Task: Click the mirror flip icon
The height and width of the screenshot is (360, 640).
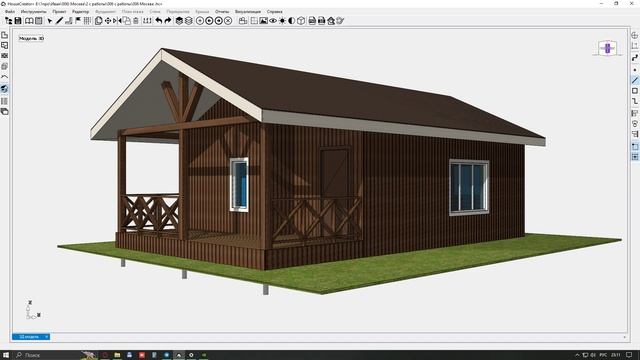Action: point(117,20)
